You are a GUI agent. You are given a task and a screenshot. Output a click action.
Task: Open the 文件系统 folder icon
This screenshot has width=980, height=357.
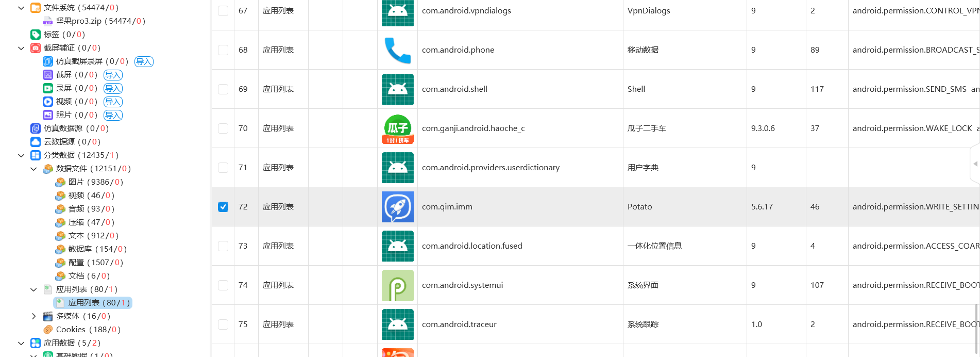(x=36, y=8)
